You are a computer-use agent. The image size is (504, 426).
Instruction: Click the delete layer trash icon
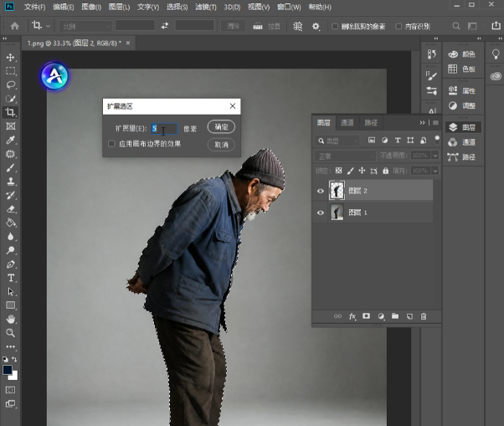coord(424,316)
